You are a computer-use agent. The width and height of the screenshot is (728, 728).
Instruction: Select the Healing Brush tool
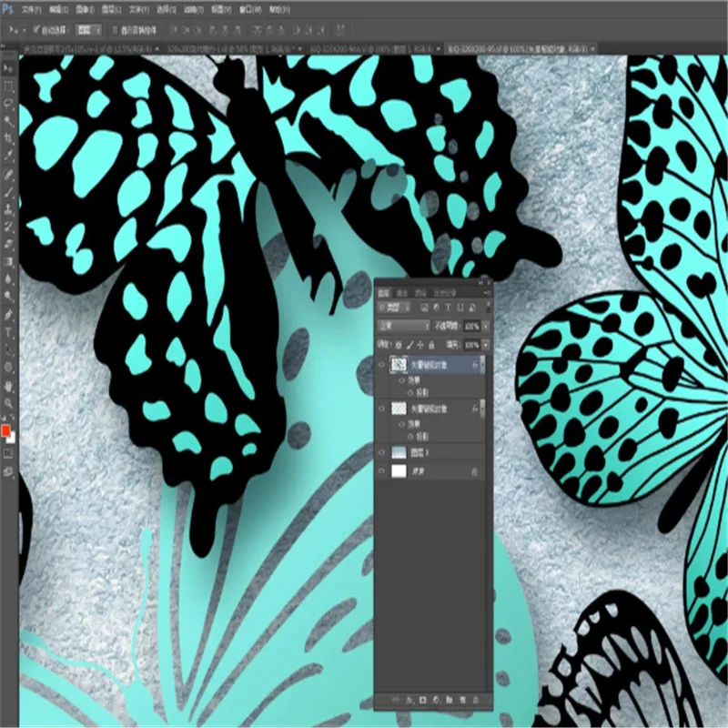point(8,175)
